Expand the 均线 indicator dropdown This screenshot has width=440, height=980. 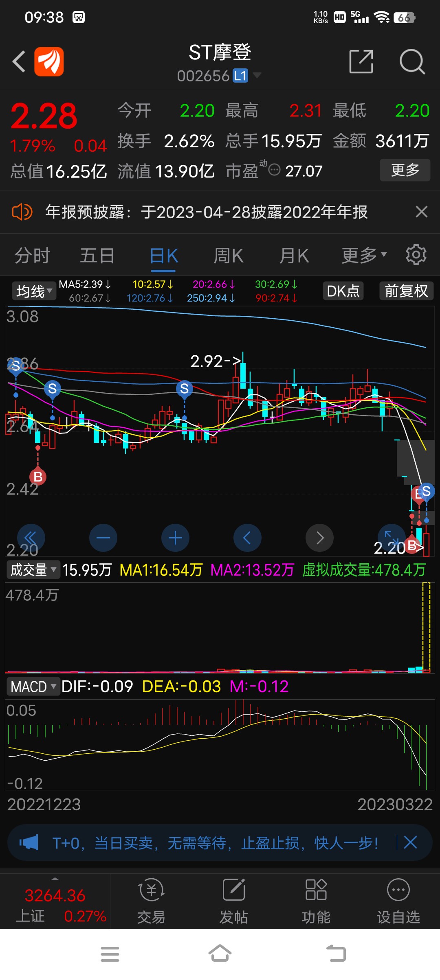pyautogui.click(x=34, y=291)
